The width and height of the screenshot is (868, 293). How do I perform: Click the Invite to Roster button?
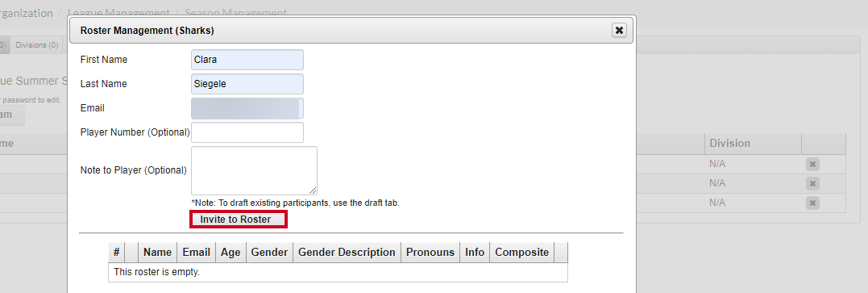(x=239, y=220)
